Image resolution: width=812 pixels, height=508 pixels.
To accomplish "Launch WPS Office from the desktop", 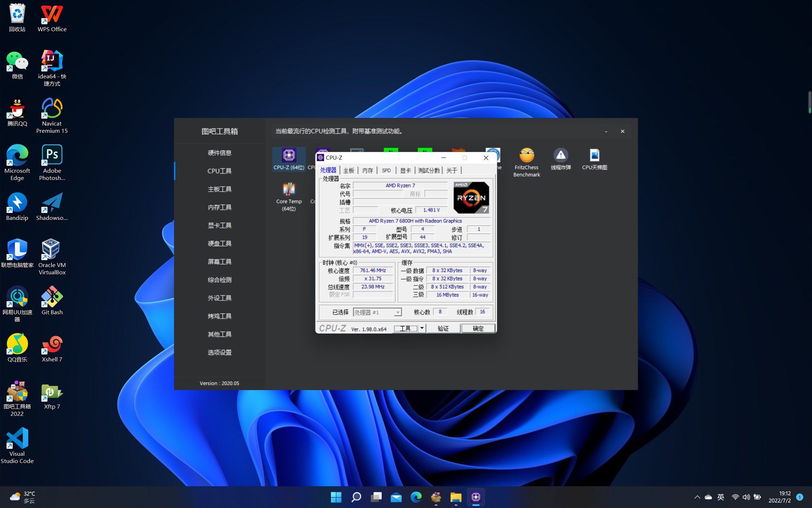I will pyautogui.click(x=52, y=18).
